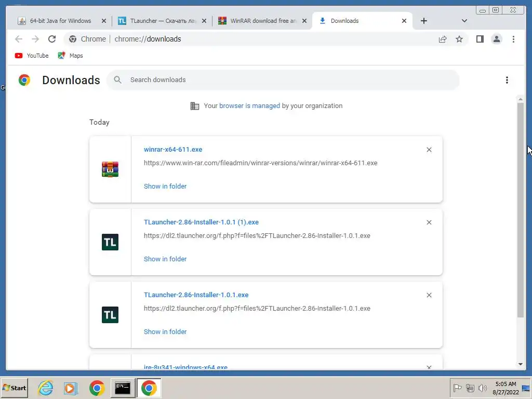Close the TLauncher tab
Viewport: 532px width, 399px height.
pyautogui.click(x=204, y=21)
